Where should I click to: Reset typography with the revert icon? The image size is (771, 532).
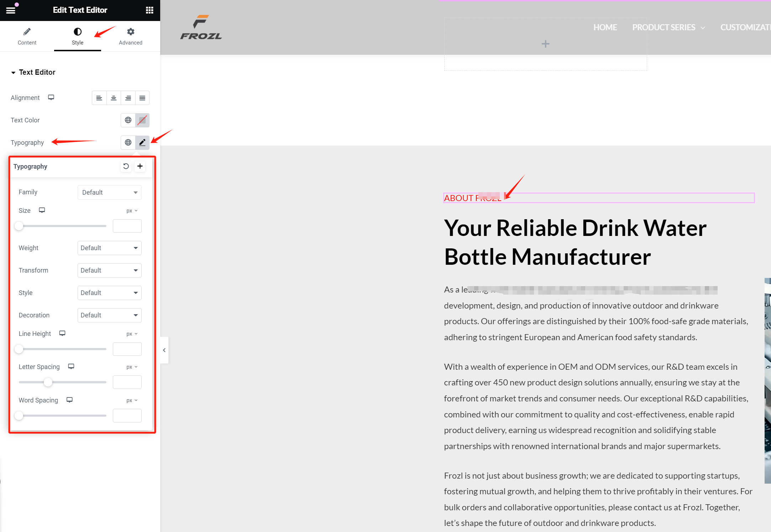pos(126,166)
